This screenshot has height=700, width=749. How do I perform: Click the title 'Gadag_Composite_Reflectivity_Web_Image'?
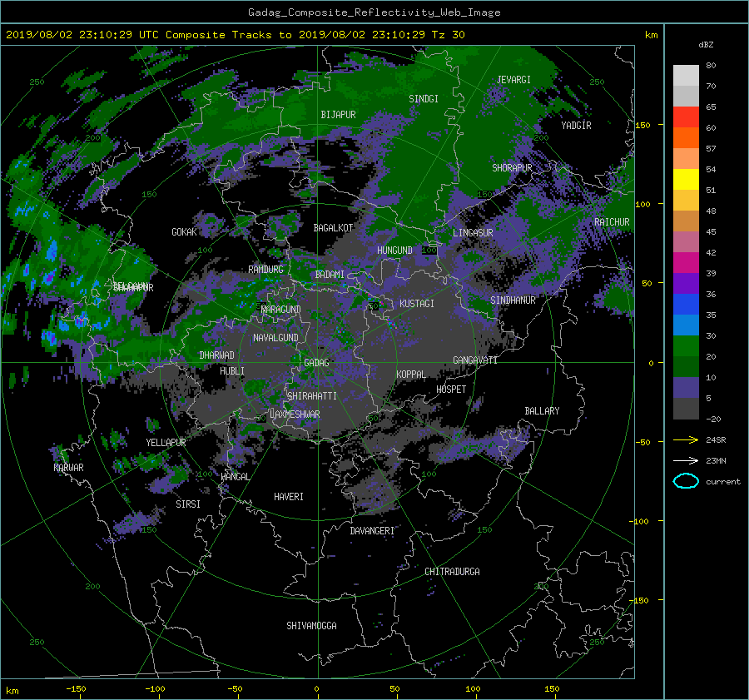(374, 12)
